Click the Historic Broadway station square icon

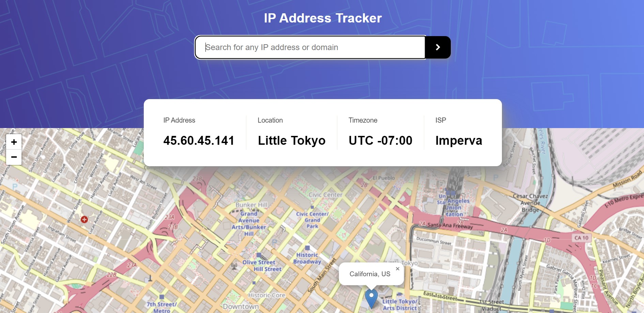point(307,248)
